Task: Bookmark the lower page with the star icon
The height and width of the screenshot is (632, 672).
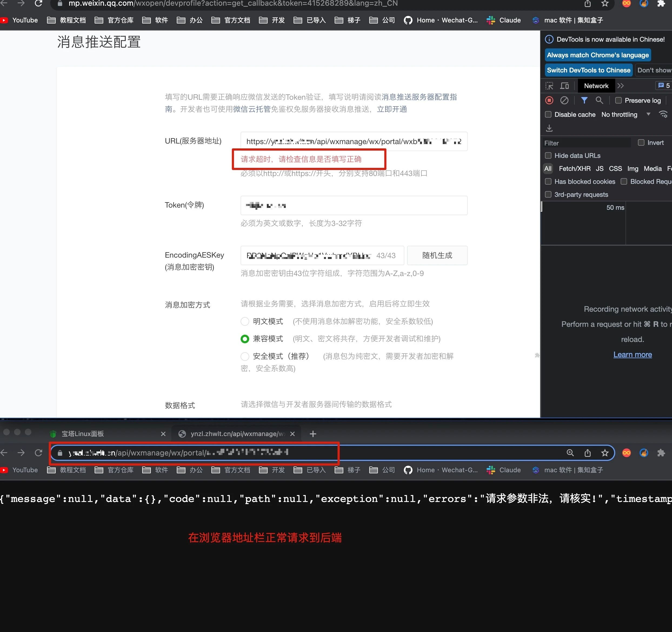Action: click(605, 453)
